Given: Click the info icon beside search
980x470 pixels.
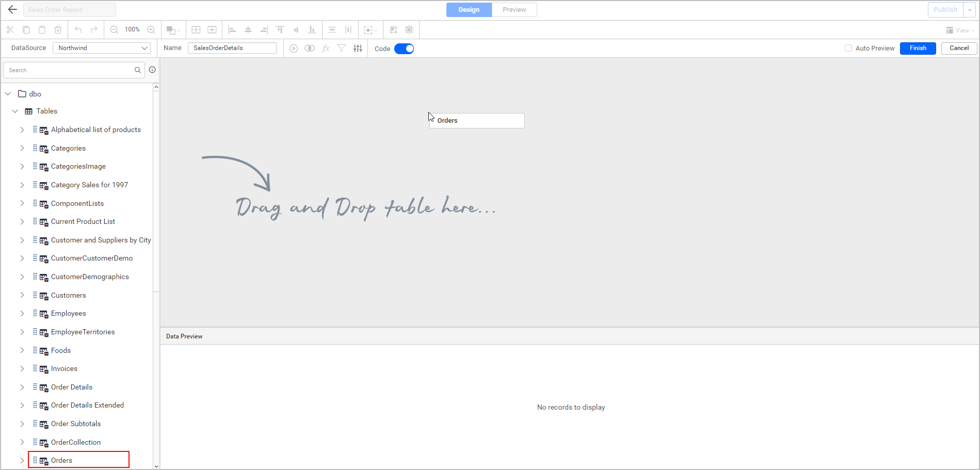Looking at the screenshot, I should [x=152, y=70].
